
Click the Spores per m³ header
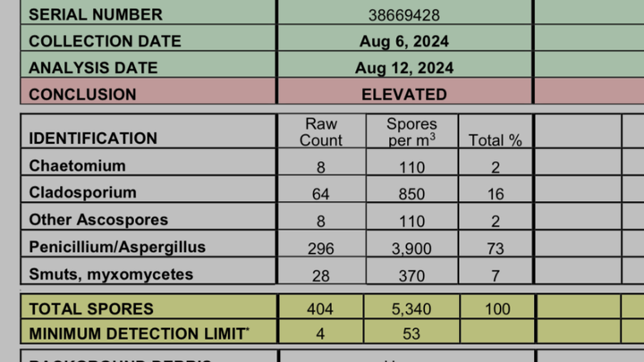coord(411,131)
